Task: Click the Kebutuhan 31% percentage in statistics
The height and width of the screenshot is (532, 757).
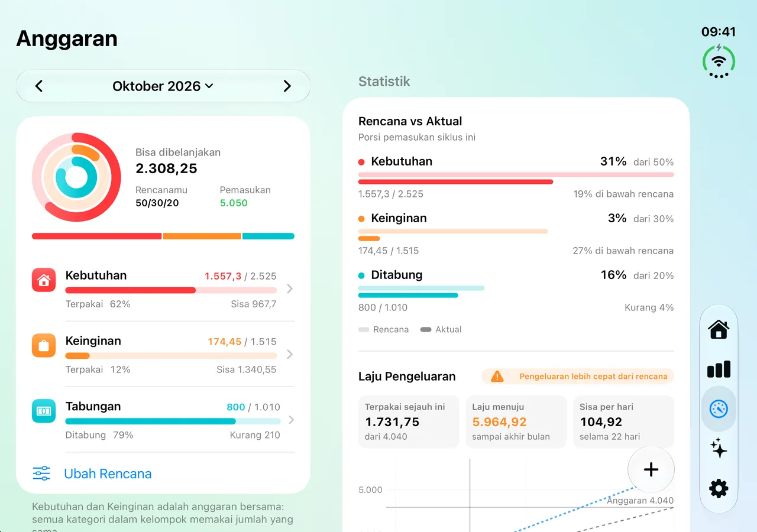Action: point(613,161)
